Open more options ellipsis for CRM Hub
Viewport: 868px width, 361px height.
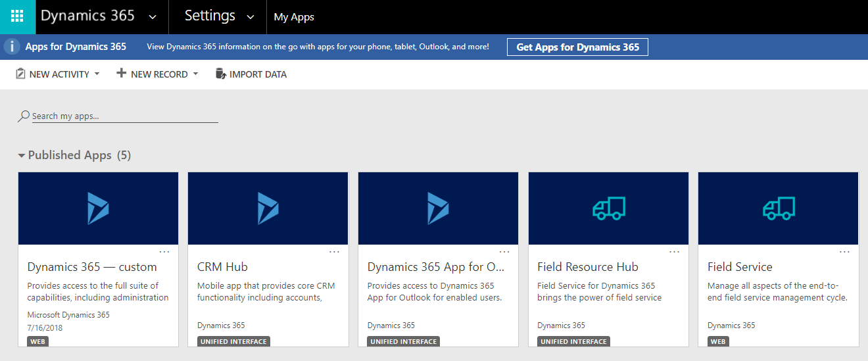(334, 252)
